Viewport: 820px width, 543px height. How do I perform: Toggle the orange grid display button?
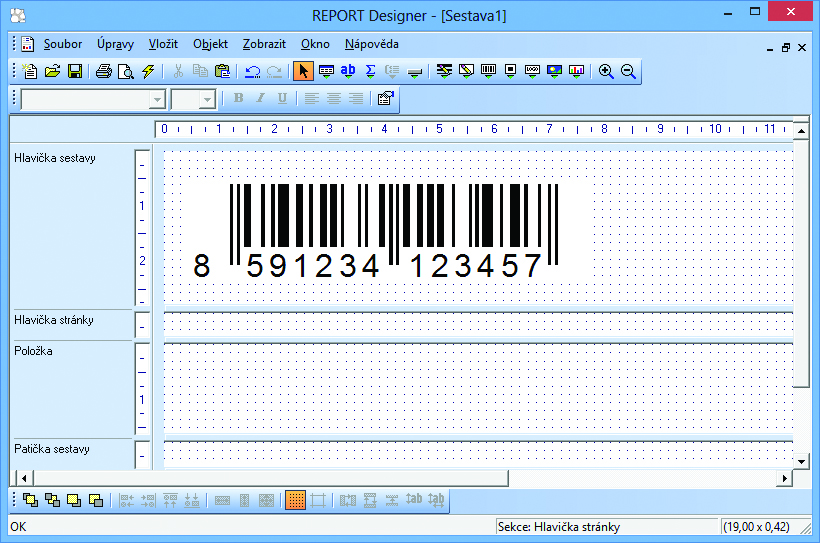[295, 501]
